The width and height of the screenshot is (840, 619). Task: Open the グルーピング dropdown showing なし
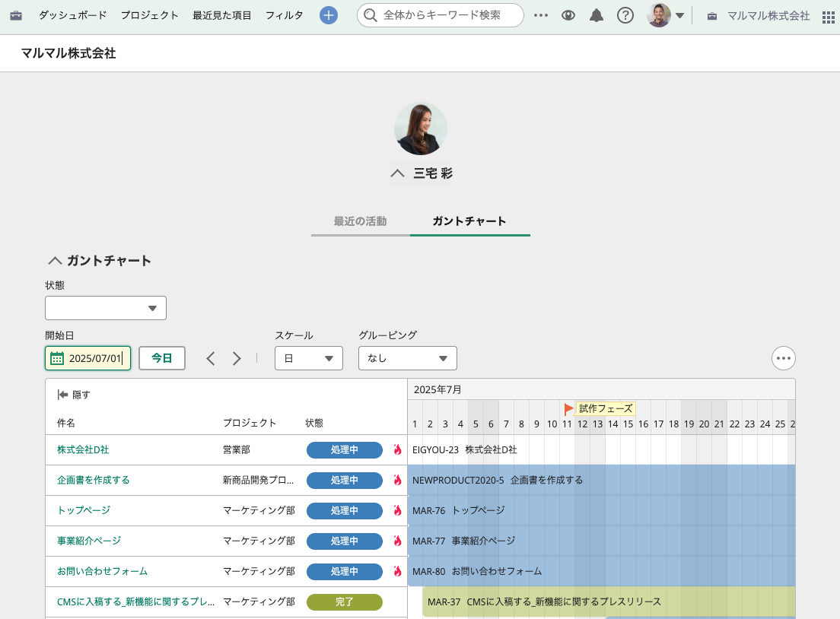coord(408,358)
